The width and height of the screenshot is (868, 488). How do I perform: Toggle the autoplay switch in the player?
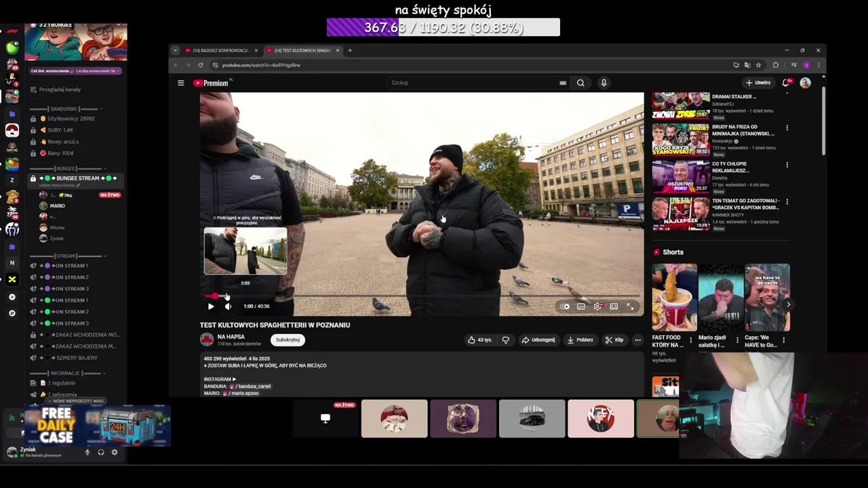[x=566, y=306]
